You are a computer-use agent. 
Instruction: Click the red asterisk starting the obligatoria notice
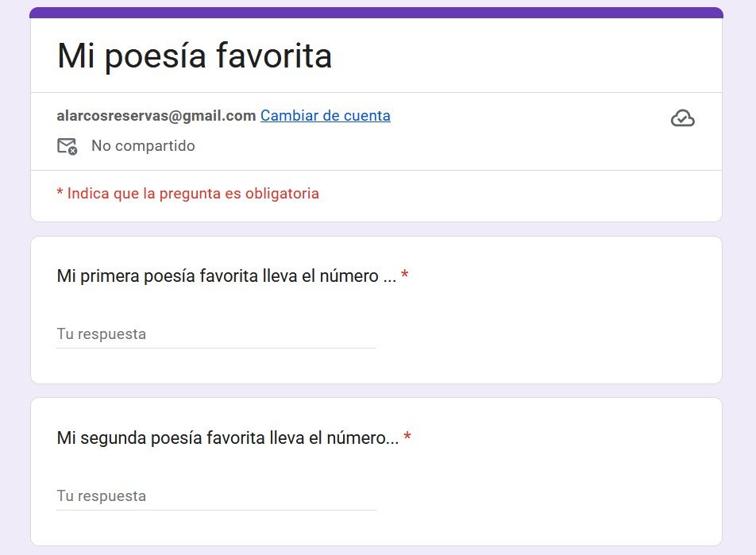coord(60,193)
